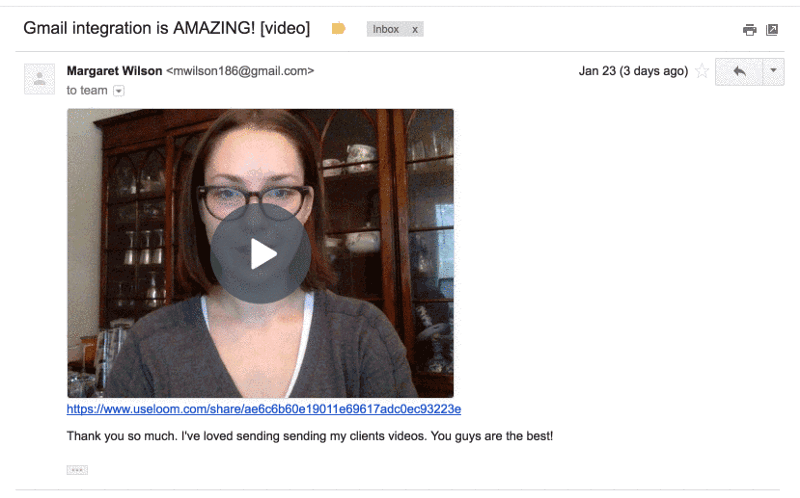Remove the Inbox label with its x

[x=415, y=30]
